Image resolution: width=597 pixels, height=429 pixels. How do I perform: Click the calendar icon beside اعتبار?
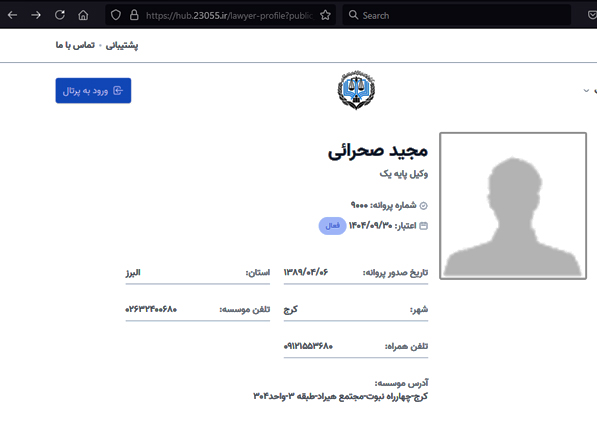(x=423, y=226)
